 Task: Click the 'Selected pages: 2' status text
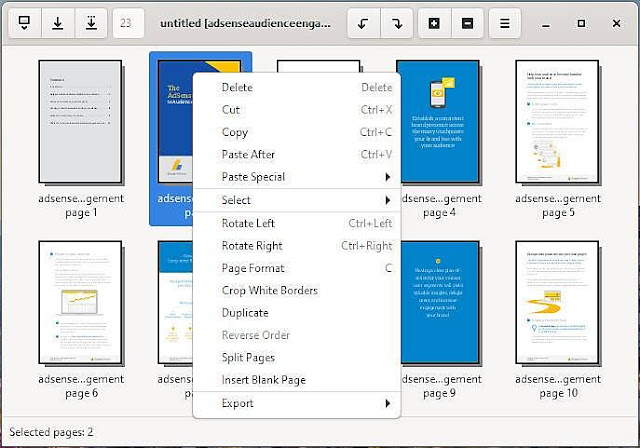(x=51, y=432)
